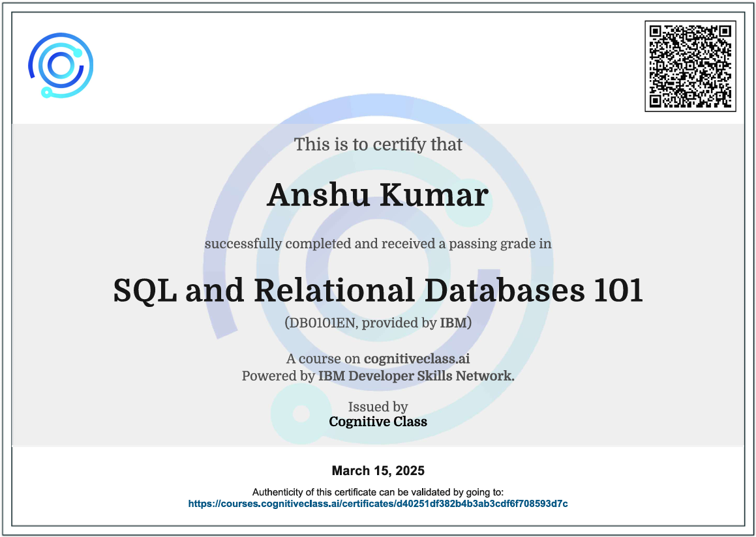
Task: Open the certificate verification URL link
Action: [x=378, y=504]
